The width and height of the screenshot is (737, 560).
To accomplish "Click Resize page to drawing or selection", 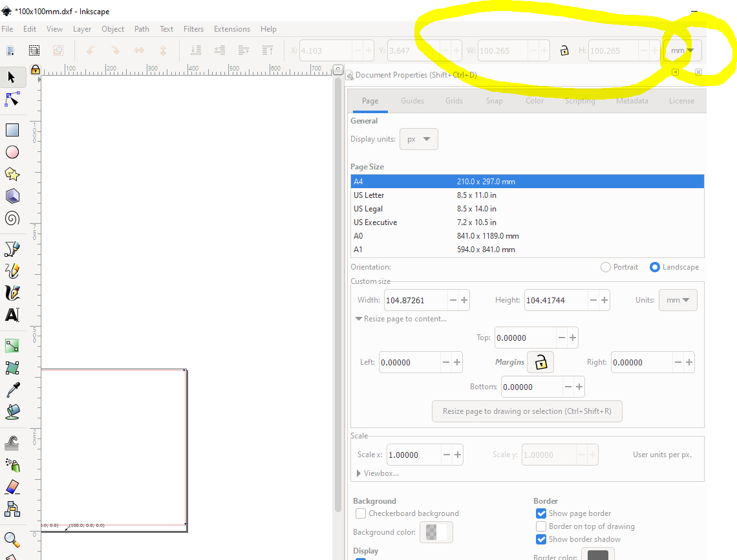I will 526,411.
